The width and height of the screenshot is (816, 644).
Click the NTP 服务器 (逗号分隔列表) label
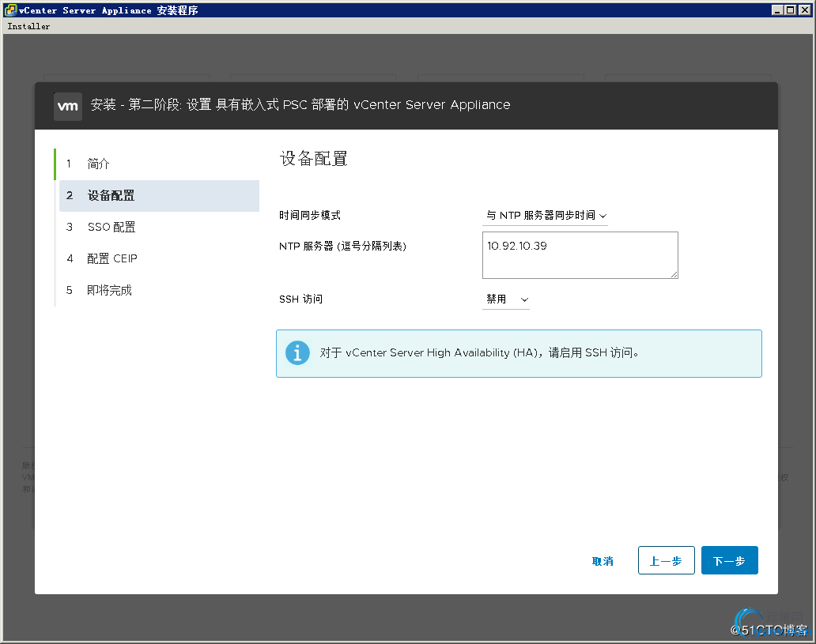[342, 246]
